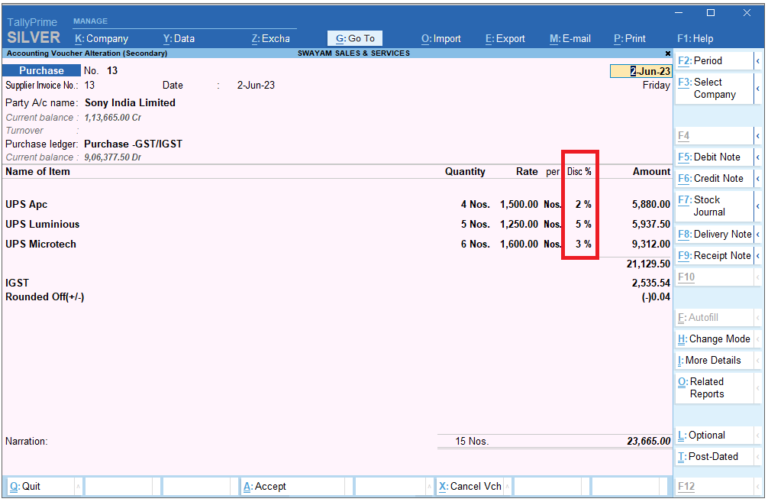This screenshot has height=502, width=768.
Task: Expand arrow beside F9: Receipt Note
Action: pos(758,255)
